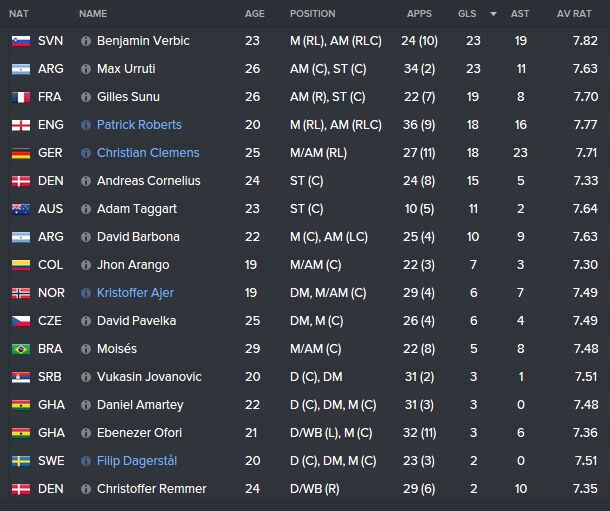Image resolution: width=610 pixels, height=511 pixels.
Task: Click info icon next to Christoffer Remmer
Action: 86,489
